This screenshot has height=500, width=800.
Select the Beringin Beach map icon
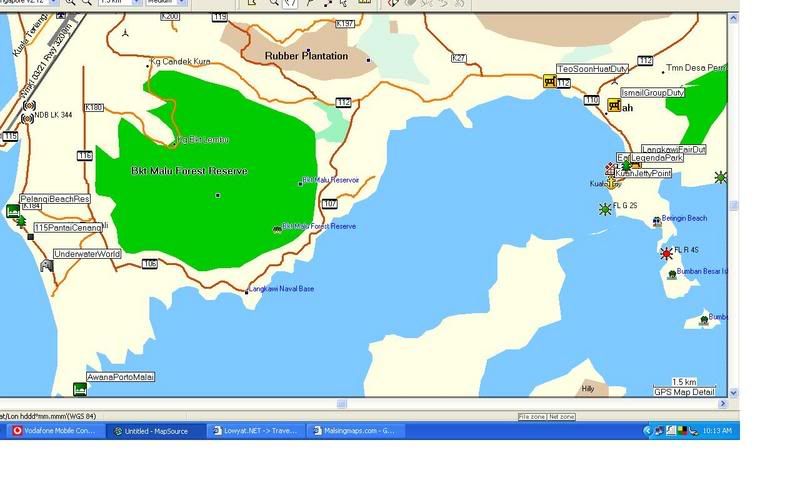click(656, 221)
